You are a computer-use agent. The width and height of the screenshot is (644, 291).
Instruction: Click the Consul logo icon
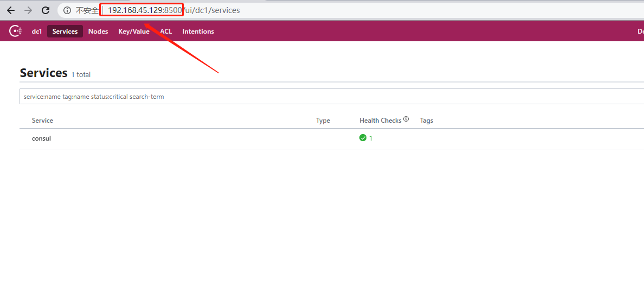point(16,31)
